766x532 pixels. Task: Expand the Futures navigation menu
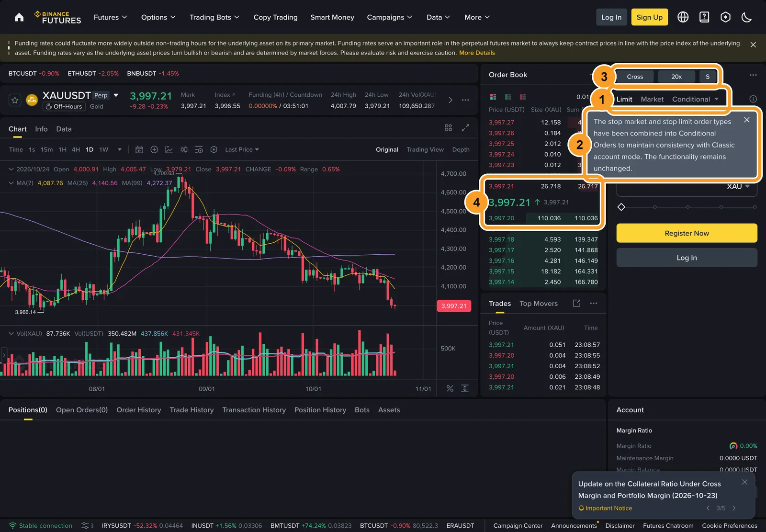[x=110, y=17]
